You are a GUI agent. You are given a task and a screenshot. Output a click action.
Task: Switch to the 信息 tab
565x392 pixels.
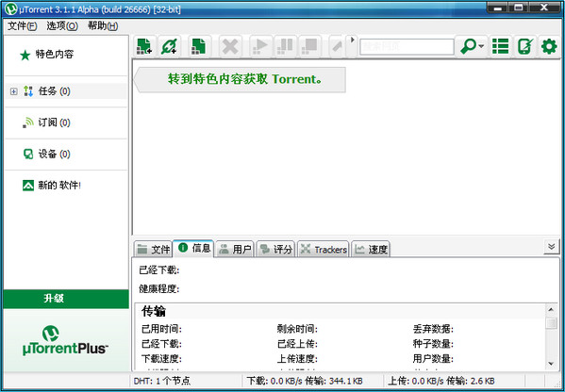point(193,248)
